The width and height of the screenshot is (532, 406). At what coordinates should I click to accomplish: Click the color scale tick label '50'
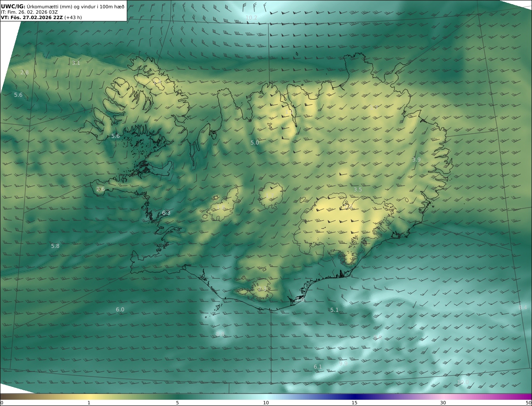point(529,403)
